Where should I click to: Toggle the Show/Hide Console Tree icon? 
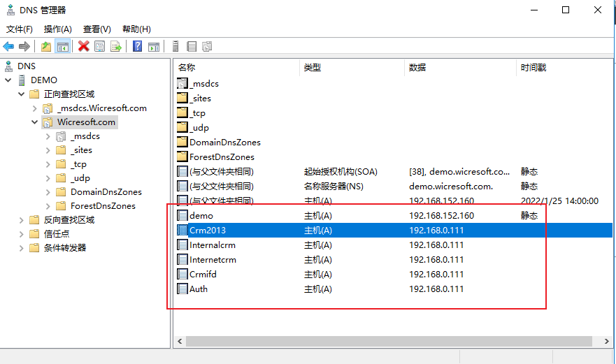(62, 46)
